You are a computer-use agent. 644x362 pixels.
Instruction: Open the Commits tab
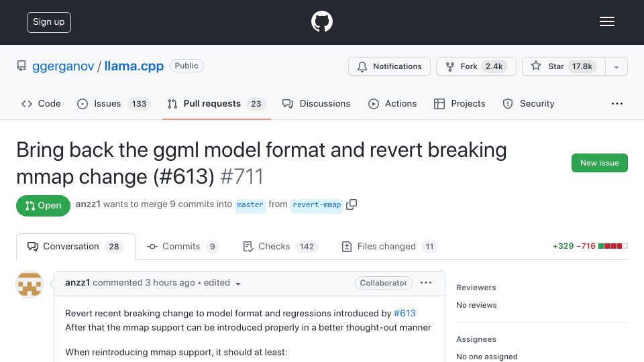[182, 247]
